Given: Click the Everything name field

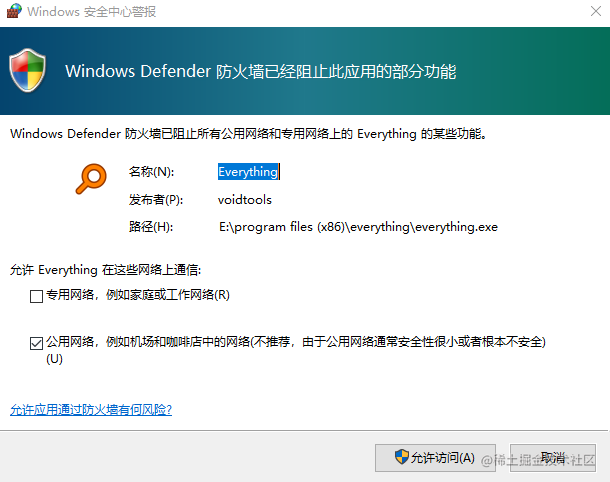Looking at the screenshot, I should coord(248,172).
